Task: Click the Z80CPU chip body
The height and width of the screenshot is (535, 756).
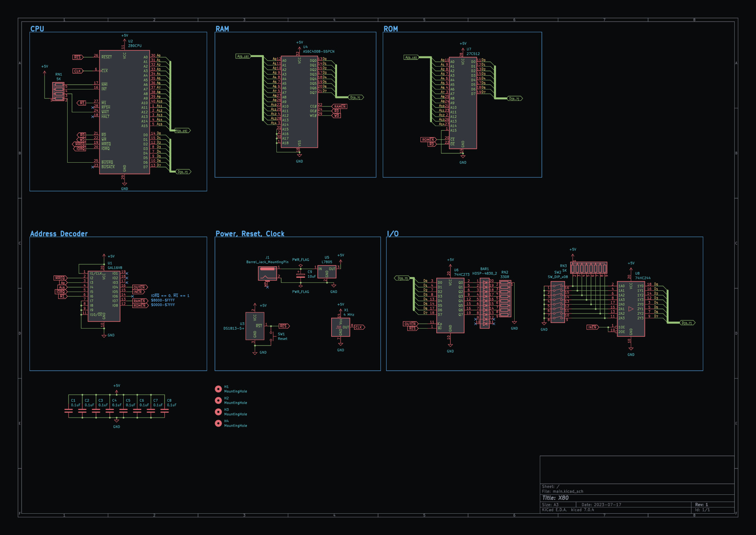Action: [x=124, y=112]
